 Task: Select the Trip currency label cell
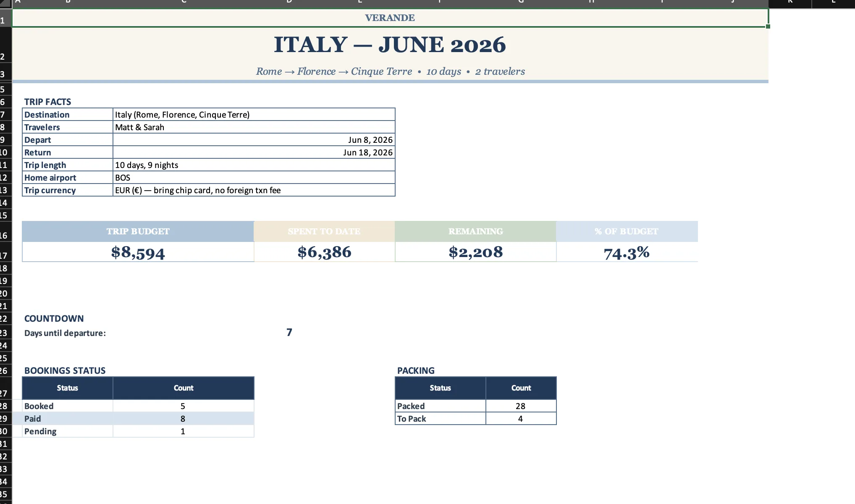[x=68, y=190]
